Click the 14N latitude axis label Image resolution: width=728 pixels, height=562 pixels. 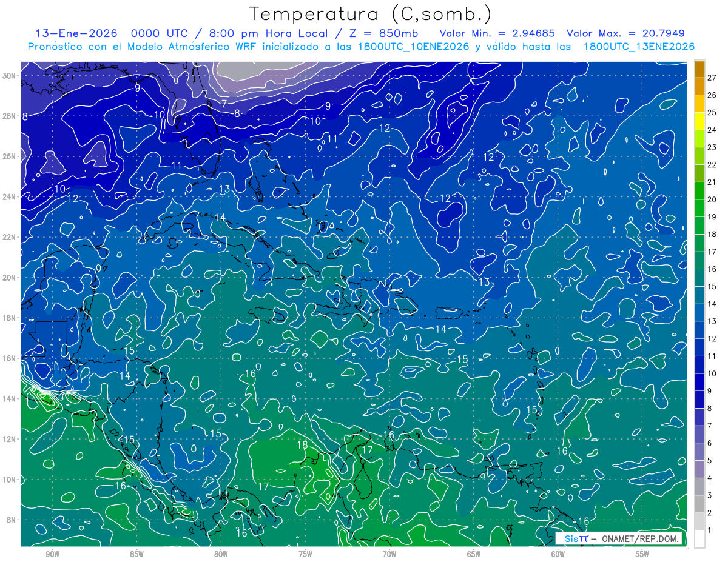(x=10, y=399)
